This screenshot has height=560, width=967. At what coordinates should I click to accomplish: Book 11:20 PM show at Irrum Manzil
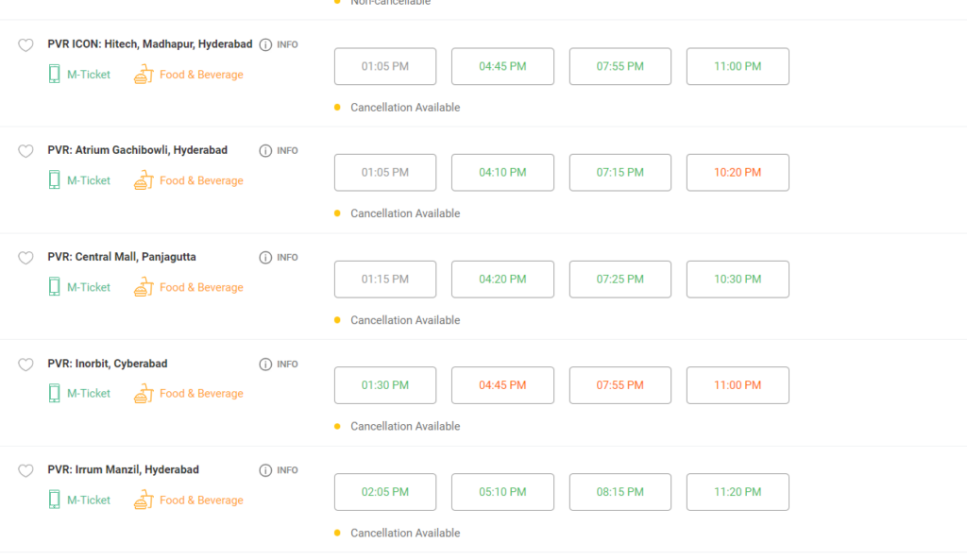tap(738, 492)
